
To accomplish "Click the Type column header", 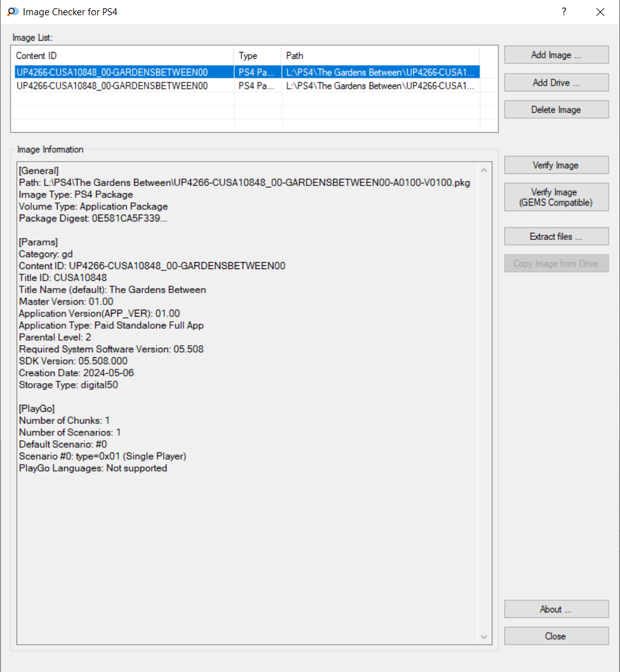I will click(x=258, y=56).
